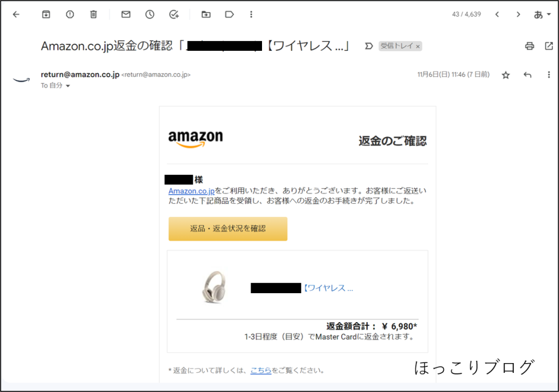The image size is (559, 392).
Task: Toggle the importance marker beside the subject
Action: (368, 46)
